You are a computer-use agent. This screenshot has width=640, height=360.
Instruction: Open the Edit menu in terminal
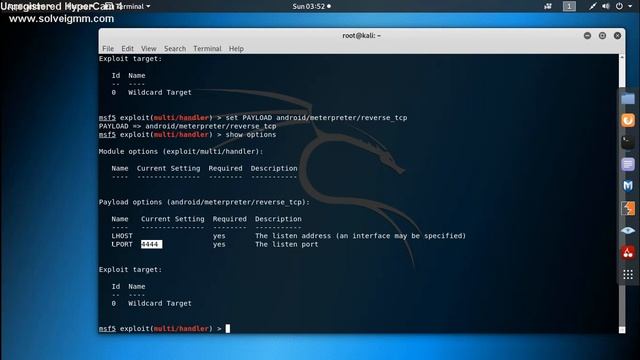(127, 49)
